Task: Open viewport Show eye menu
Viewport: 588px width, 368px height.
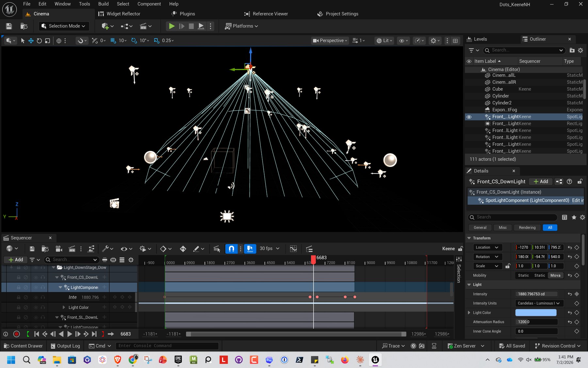Action: (x=403, y=41)
